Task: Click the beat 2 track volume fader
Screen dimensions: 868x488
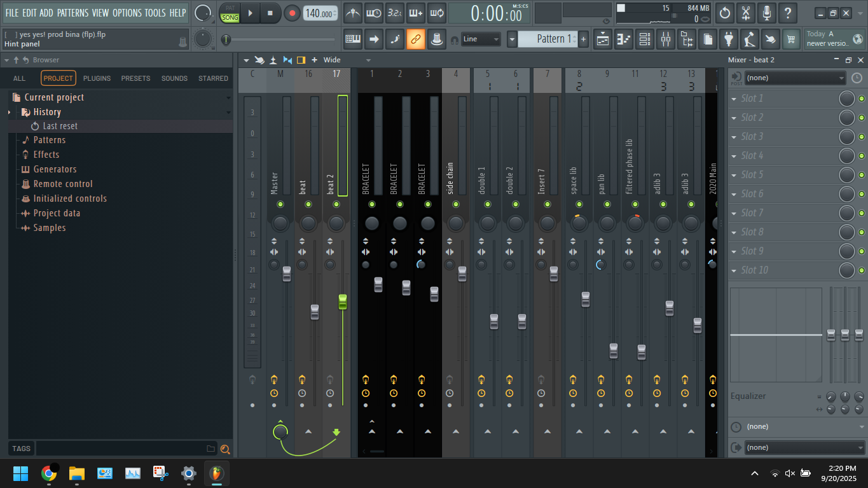Action: click(343, 302)
